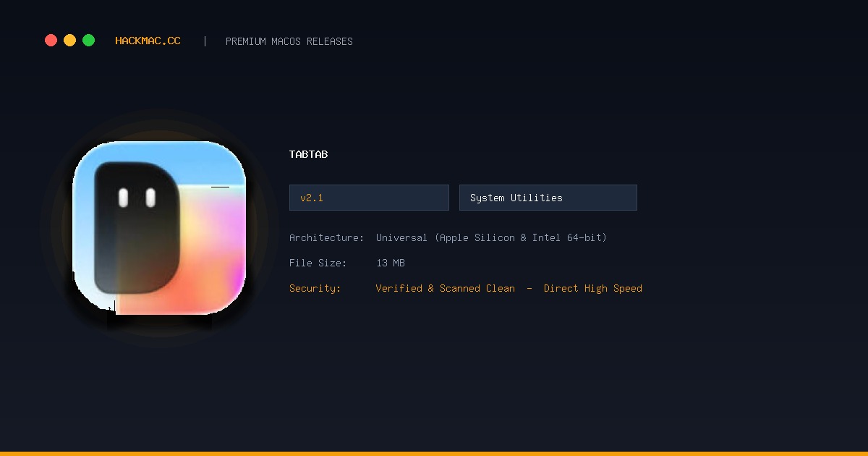
Task: Click the Universal (Apple Silicon & Intel 64-bit) text
Action: (491, 237)
